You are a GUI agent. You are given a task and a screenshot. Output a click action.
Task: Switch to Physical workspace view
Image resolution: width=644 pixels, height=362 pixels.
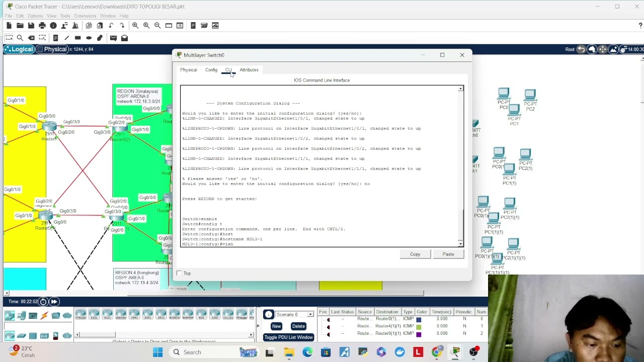(52, 49)
